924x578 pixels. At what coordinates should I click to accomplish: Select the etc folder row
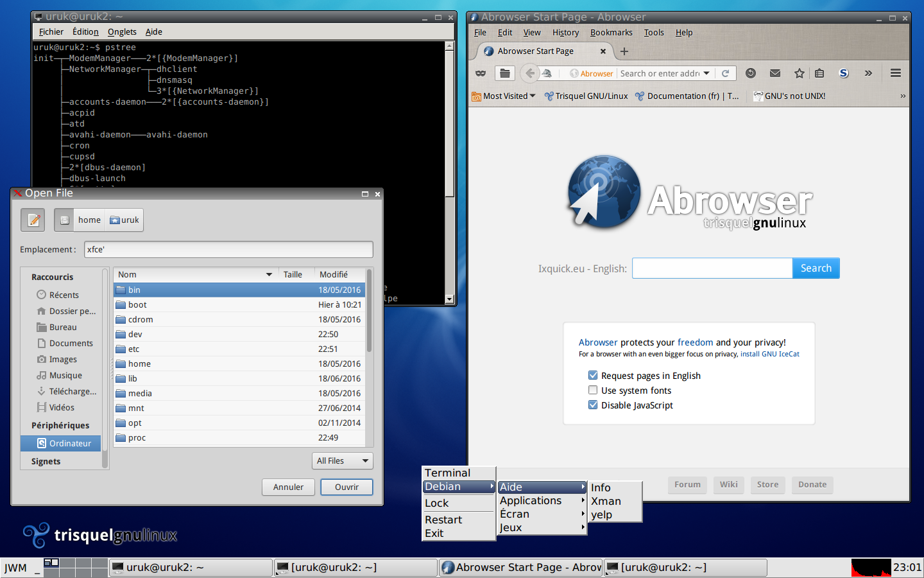click(x=239, y=349)
